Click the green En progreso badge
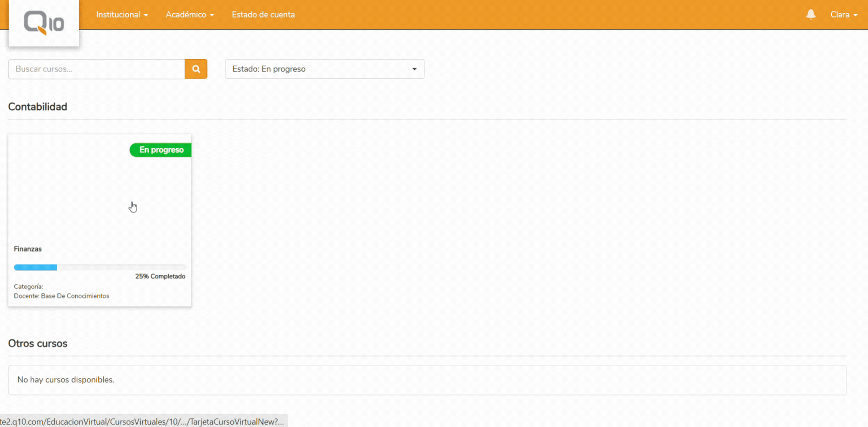The height and width of the screenshot is (427, 868). tap(161, 150)
